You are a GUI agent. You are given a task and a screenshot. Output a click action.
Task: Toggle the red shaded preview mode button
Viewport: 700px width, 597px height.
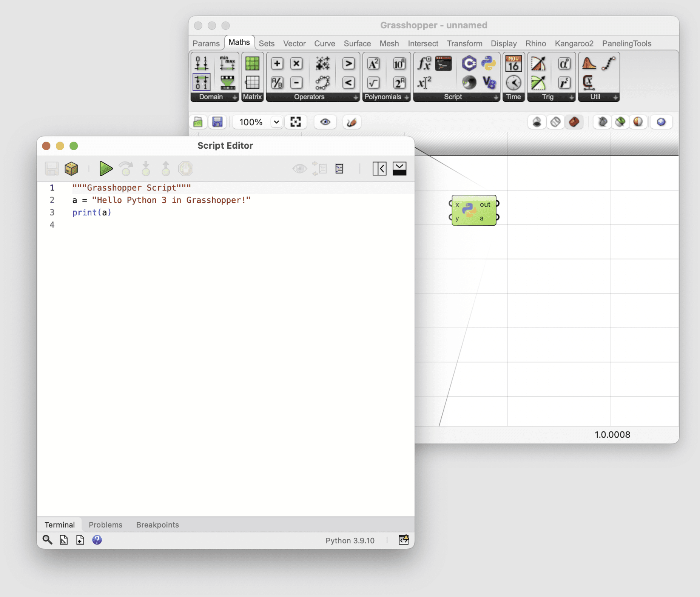coord(574,122)
